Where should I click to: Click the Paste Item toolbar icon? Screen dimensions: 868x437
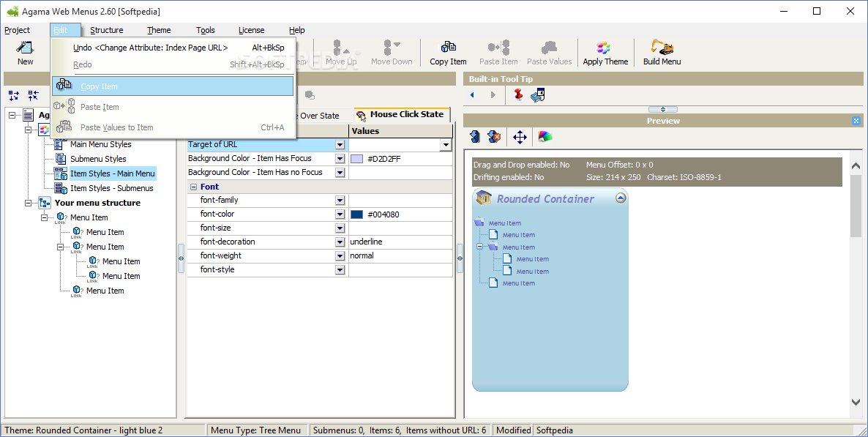(x=498, y=48)
